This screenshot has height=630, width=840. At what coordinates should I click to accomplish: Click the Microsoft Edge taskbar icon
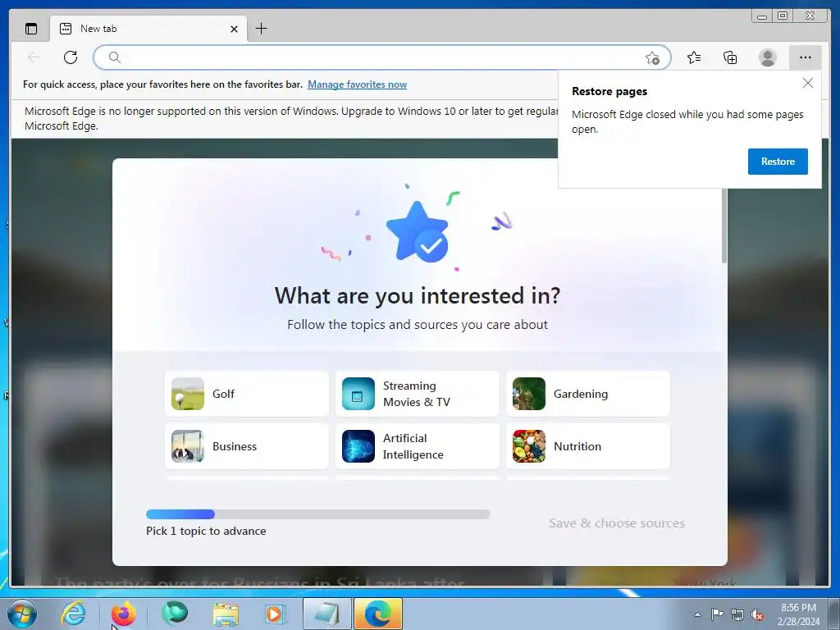click(x=377, y=614)
